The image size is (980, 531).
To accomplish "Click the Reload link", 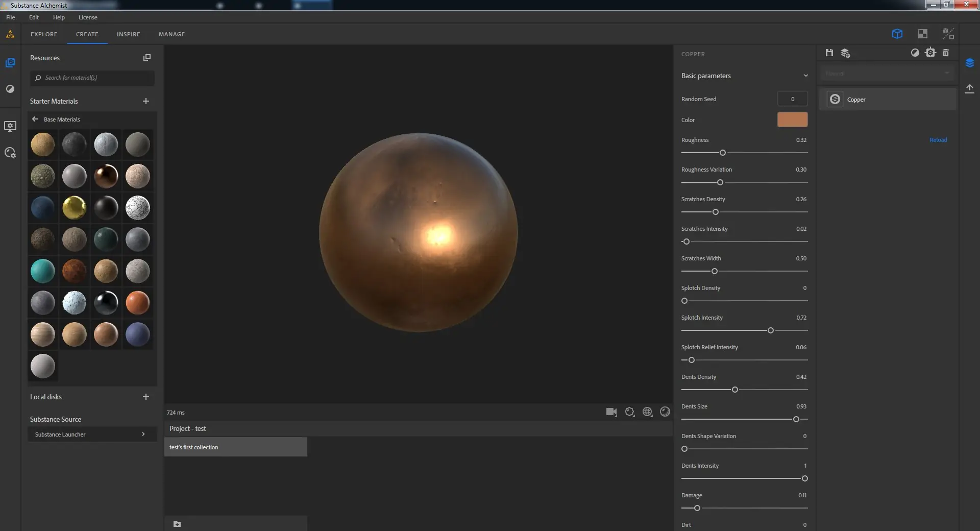I will click(938, 140).
